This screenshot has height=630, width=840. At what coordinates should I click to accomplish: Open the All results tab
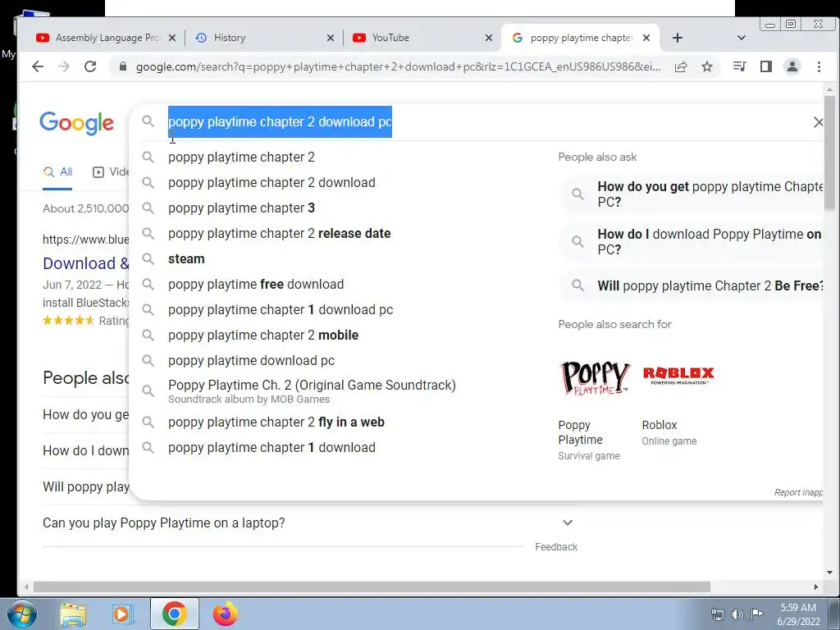coord(58,172)
